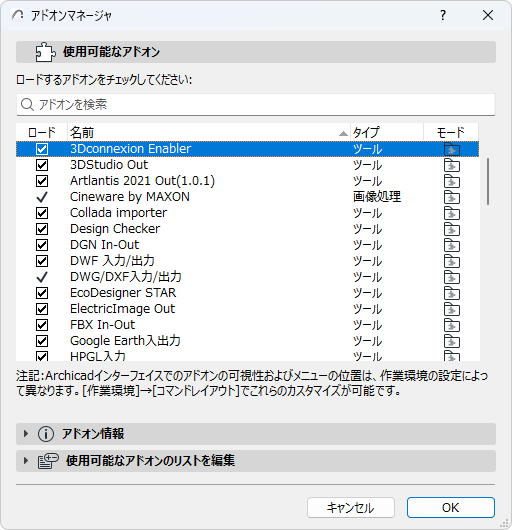Toggle EcoDesigner STAR load checkbox

42,293
